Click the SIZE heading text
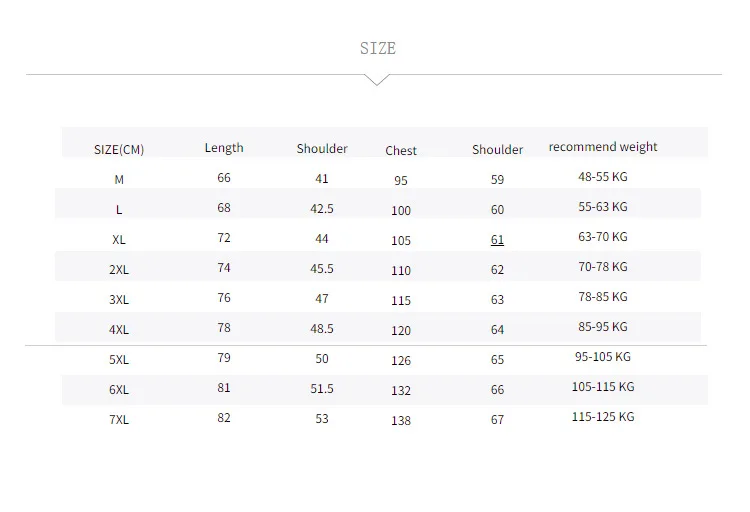The image size is (750, 512). click(x=378, y=48)
